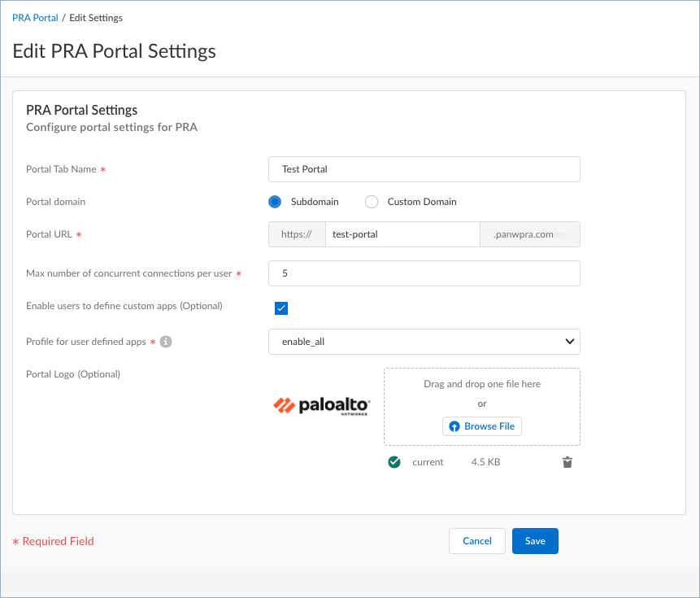Click the current file name entry
This screenshot has height=598, width=700.
(x=428, y=462)
